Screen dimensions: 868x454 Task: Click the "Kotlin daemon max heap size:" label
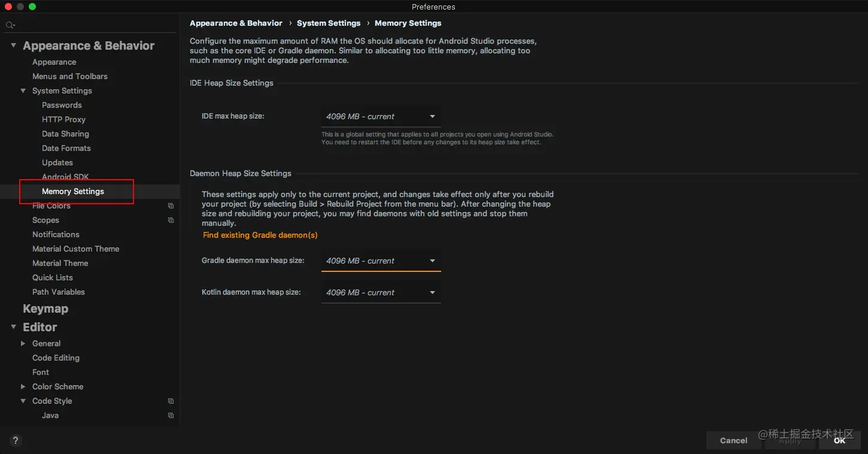[251, 292]
